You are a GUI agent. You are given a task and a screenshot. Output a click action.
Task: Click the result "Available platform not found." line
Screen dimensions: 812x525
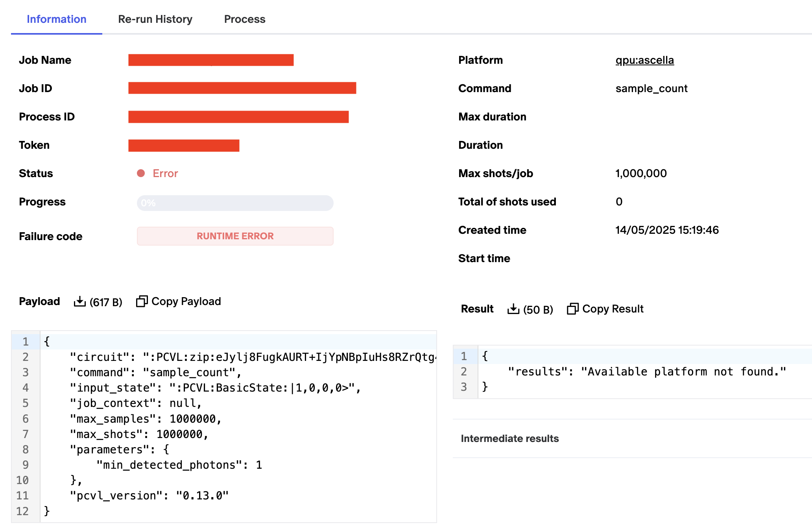[645, 372]
